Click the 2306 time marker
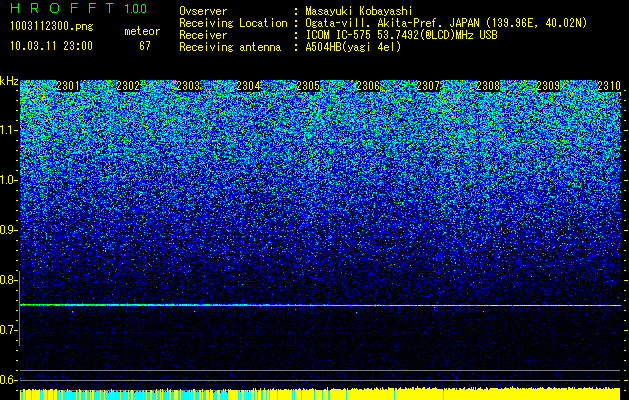Image resolution: width=629 pixels, height=400 pixels. pos(368,86)
